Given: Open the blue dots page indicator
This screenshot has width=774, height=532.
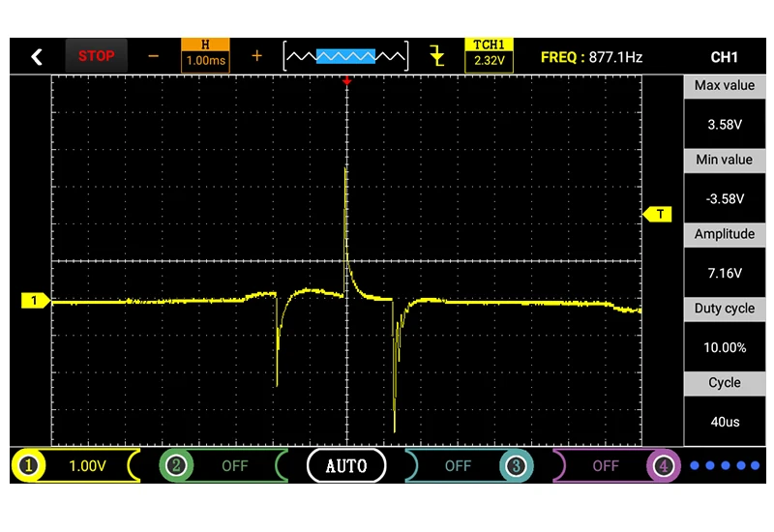Looking at the screenshot, I should point(725,465).
